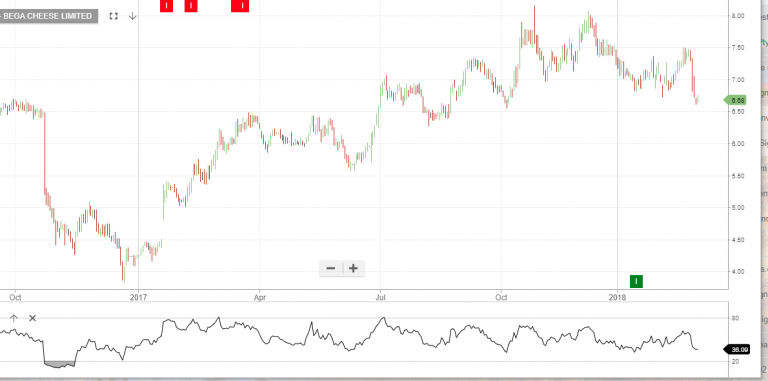Click the green signal marker near 2018
The width and height of the screenshot is (768, 381).
[636, 281]
